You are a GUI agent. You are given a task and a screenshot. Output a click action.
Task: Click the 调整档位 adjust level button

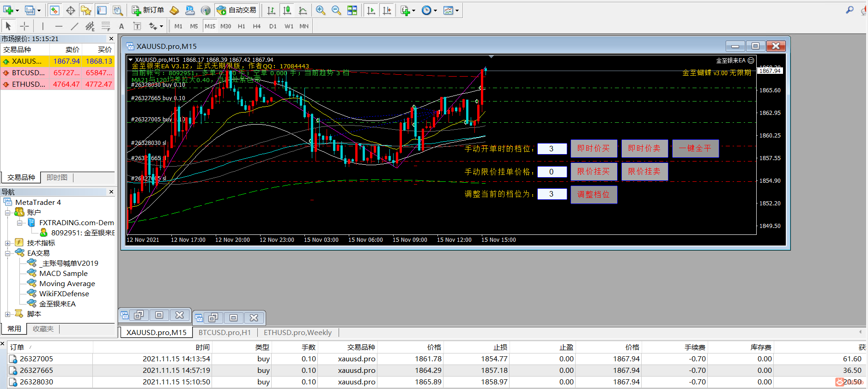[x=594, y=194]
